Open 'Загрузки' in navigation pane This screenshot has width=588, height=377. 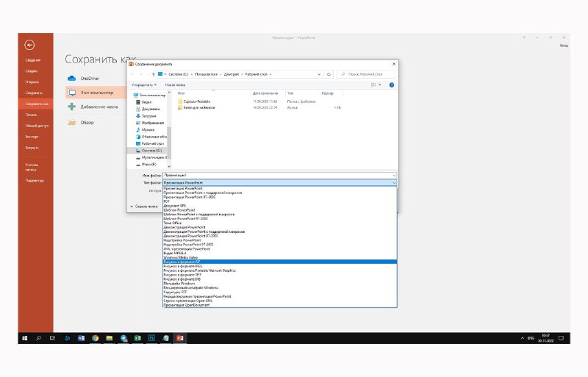(149, 116)
